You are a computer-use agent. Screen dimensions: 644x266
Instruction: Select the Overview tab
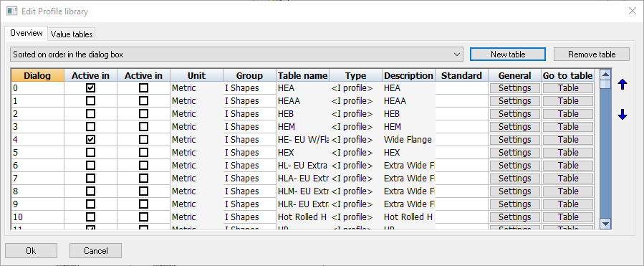point(27,33)
